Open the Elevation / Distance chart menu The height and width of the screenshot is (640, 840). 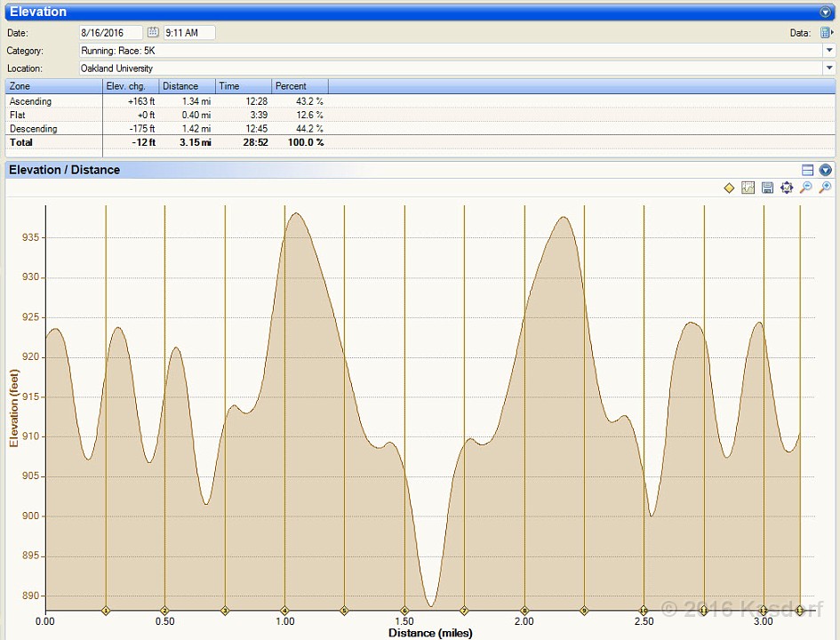[826, 170]
